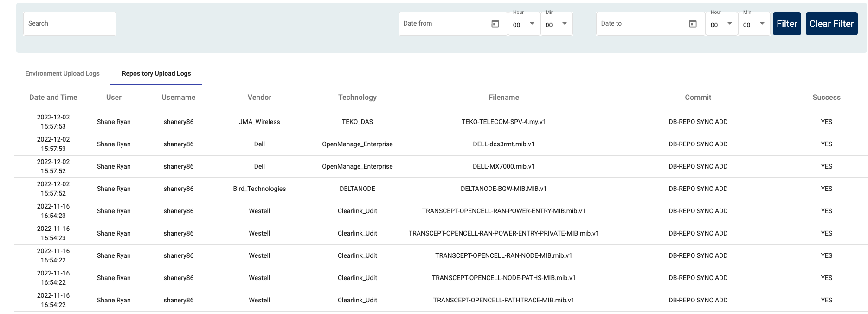Focus the Search input field
The image size is (868, 314).
[x=70, y=24]
